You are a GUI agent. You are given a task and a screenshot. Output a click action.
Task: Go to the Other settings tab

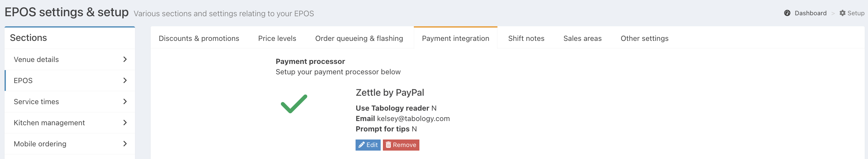(x=644, y=38)
